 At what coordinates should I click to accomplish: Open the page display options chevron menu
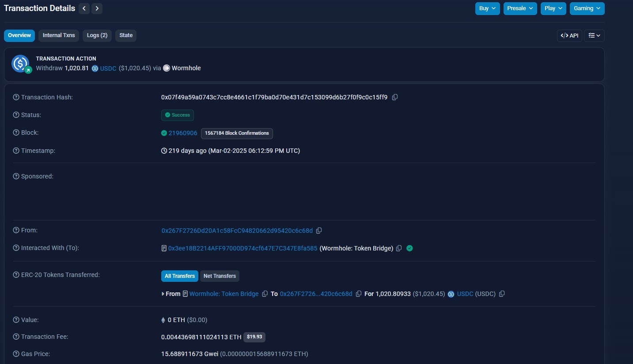coord(594,35)
